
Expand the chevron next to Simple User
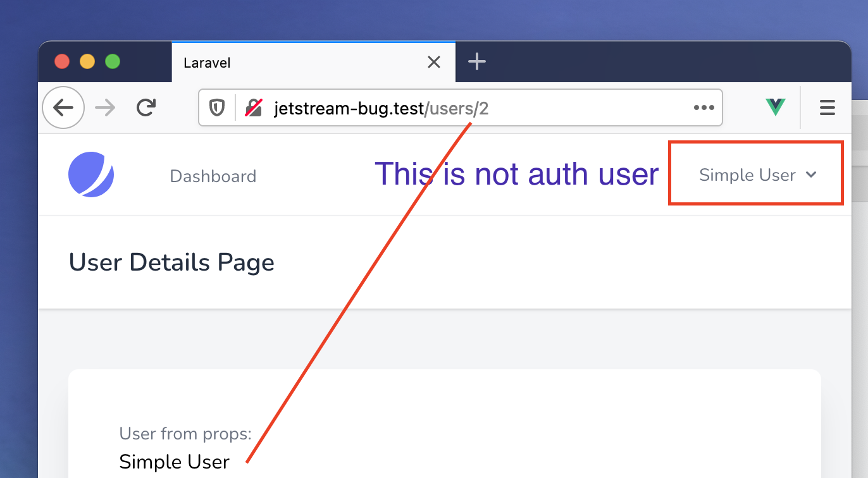pyautogui.click(x=812, y=176)
